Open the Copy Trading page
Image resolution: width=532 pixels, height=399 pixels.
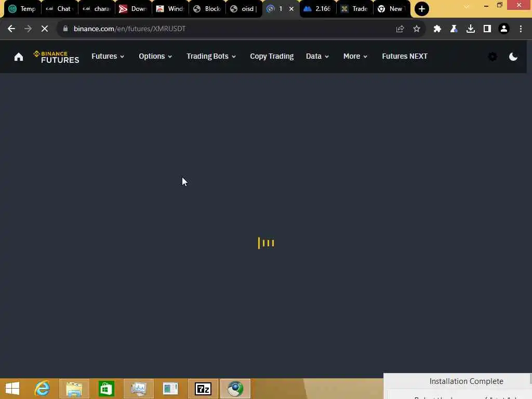click(x=272, y=56)
